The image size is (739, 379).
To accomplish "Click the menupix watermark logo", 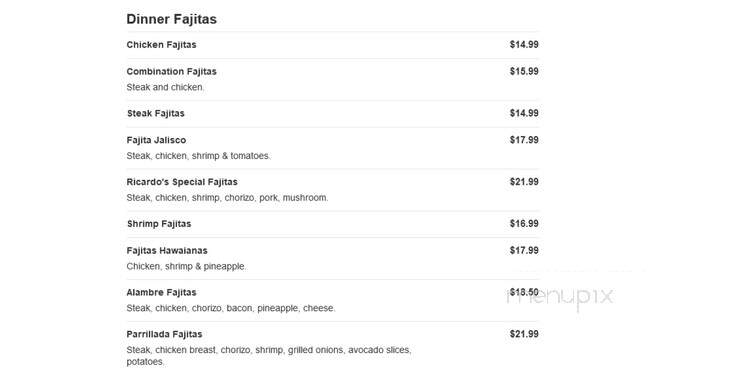I will 560,297.
